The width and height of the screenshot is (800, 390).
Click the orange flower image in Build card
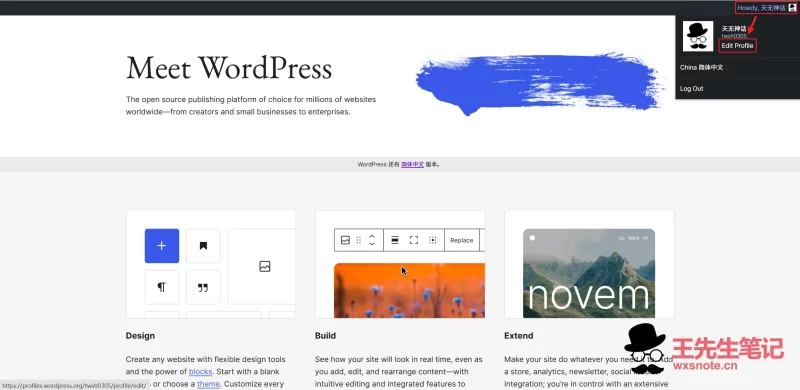click(409, 290)
